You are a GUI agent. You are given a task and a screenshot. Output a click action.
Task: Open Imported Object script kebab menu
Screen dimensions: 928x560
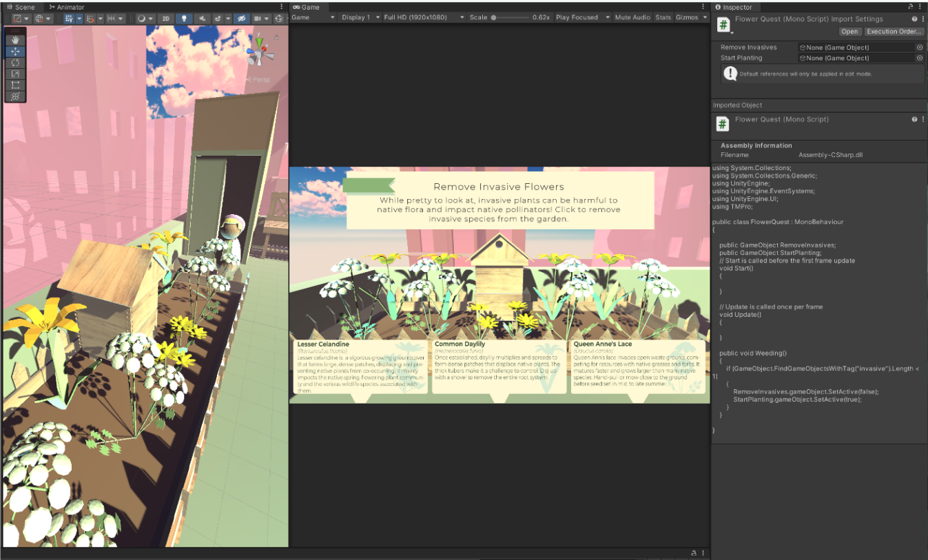point(922,119)
